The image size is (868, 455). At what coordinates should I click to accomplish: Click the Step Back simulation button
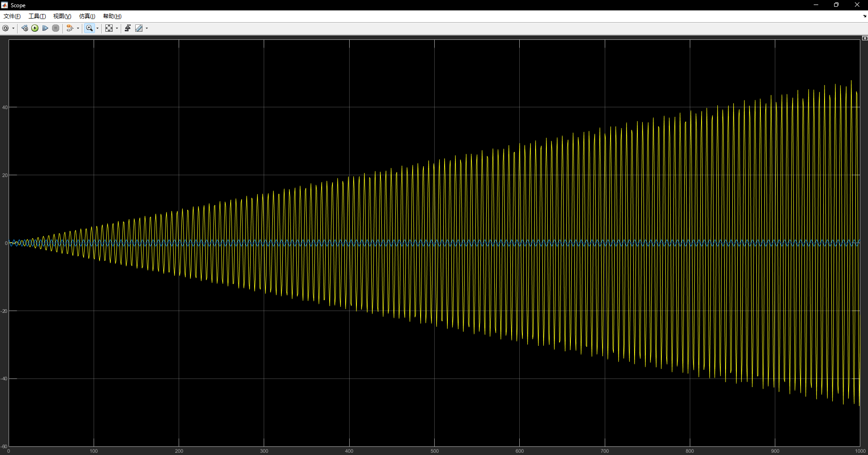(24, 28)
